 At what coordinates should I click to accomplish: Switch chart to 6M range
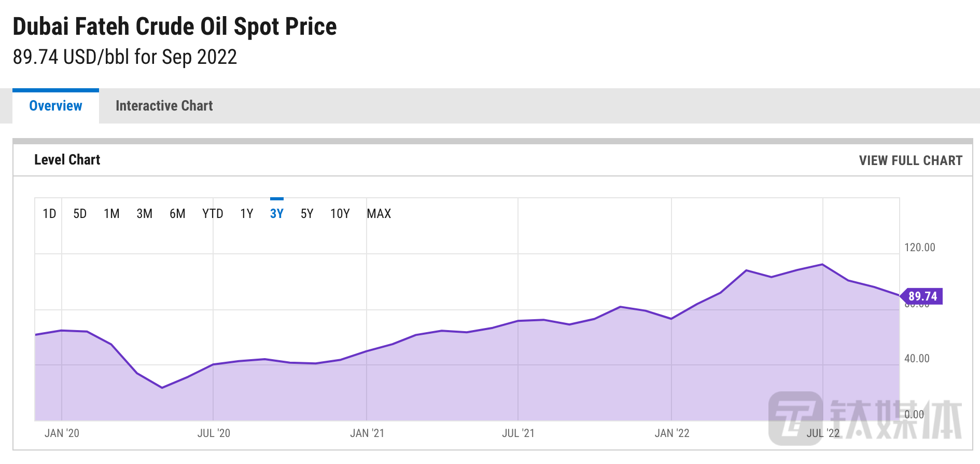click(x=177, y=214)
